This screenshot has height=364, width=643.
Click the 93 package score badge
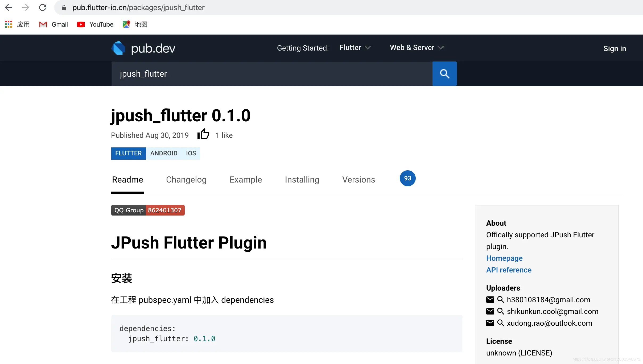407,178
